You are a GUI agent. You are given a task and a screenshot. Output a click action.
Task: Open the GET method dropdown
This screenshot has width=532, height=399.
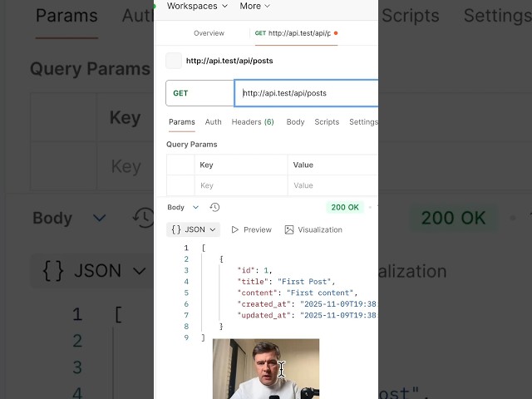pyautogui.click(x=199, y=93)
